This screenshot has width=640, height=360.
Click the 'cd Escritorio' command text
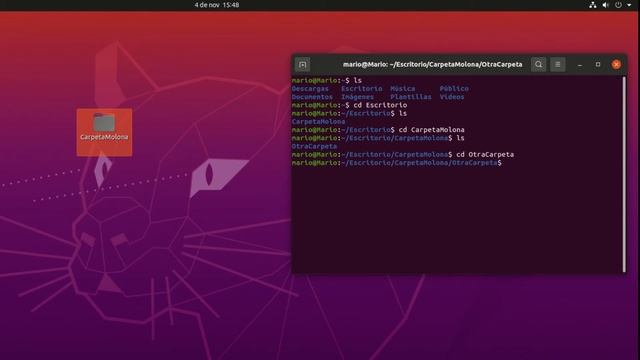(380, 105)
